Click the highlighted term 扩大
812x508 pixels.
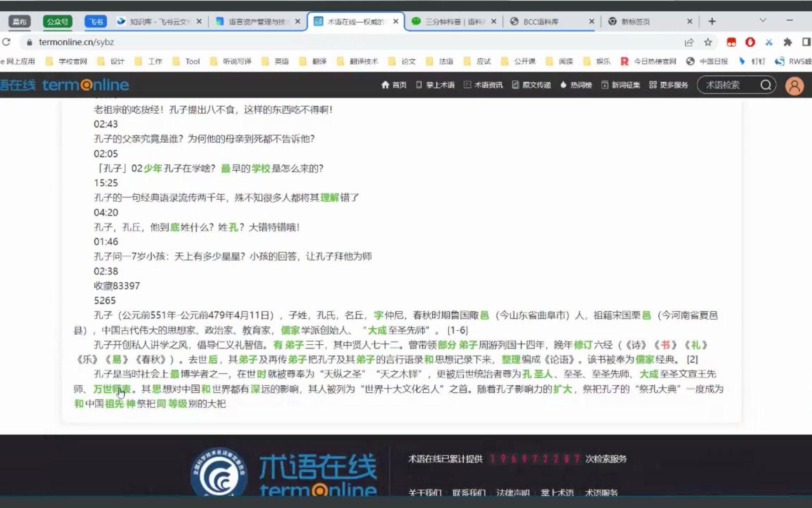562,389
